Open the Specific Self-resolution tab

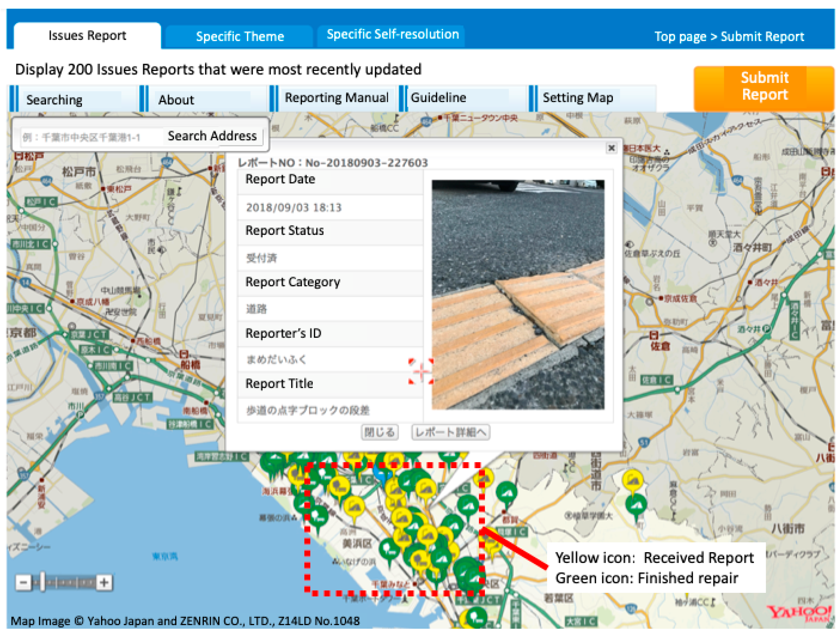tap(392, 35)
